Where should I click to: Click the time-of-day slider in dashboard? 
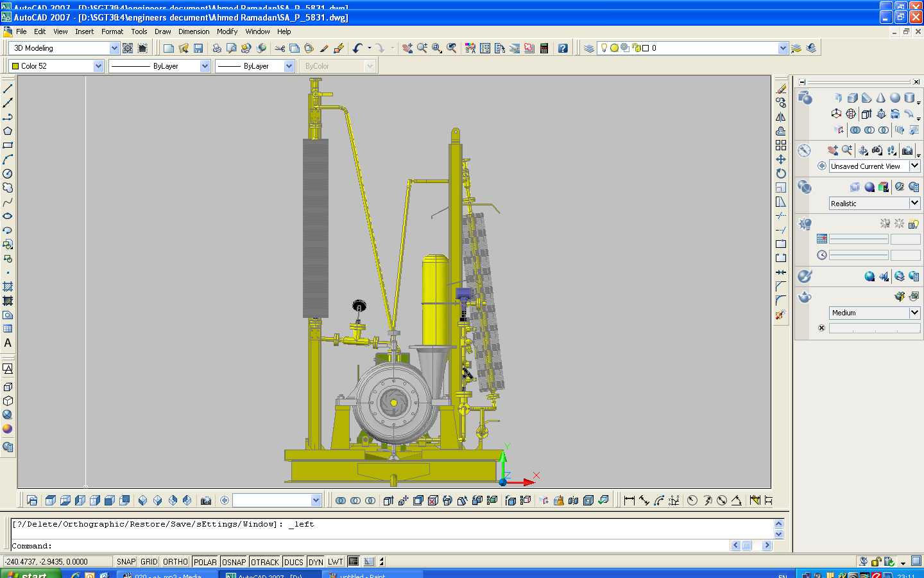[859, 255]
